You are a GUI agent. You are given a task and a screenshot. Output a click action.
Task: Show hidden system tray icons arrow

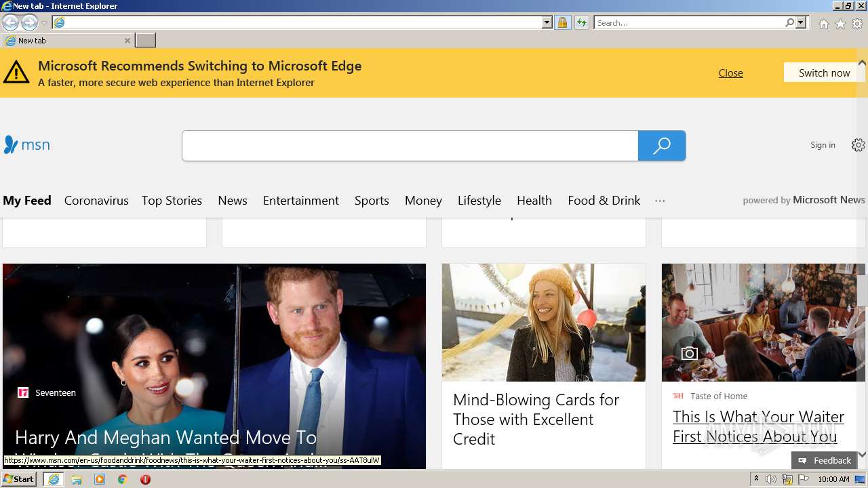(756, 479)
